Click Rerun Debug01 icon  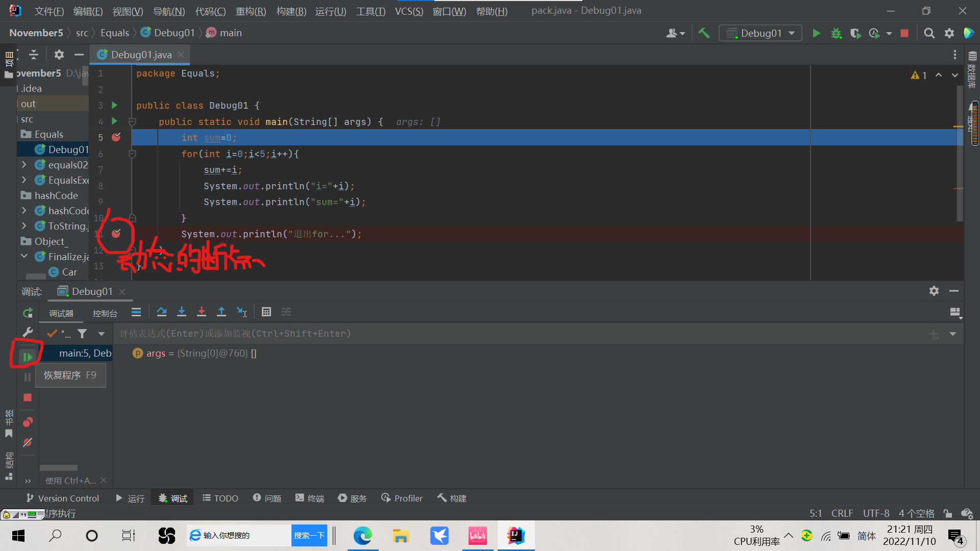pyautogui.click(x=28, y=313)
